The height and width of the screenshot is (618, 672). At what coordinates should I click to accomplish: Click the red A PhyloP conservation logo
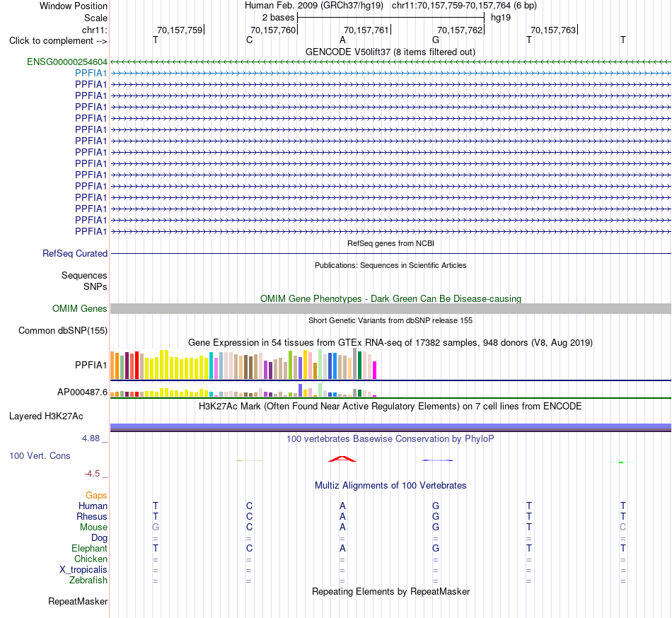[x=342, y=459]
